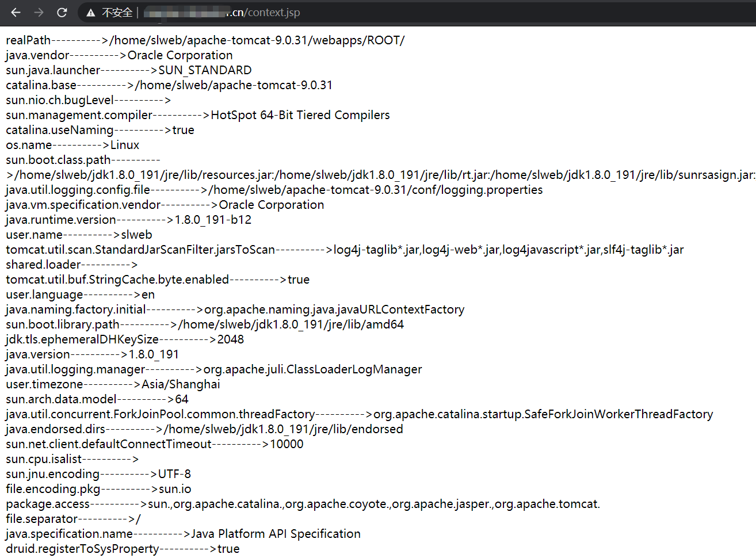The image size is (756, 558).
Task: Select the jdk1.8.0_191 resources.jar class path line
Action: tap(381, 175)
